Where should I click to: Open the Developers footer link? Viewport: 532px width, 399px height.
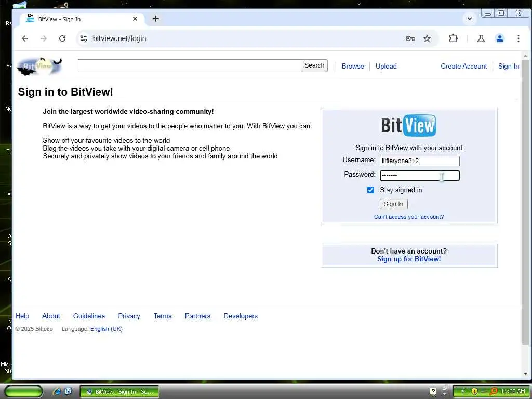coord(241,316)
